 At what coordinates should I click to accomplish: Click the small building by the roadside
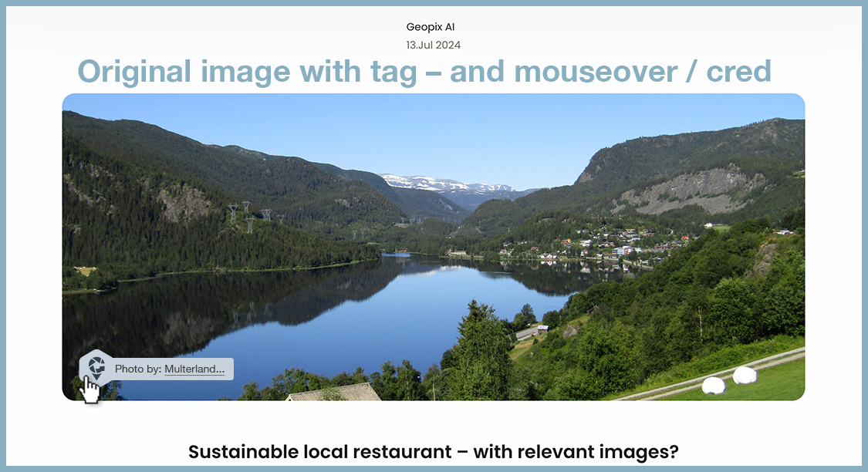tap(542, 329)
